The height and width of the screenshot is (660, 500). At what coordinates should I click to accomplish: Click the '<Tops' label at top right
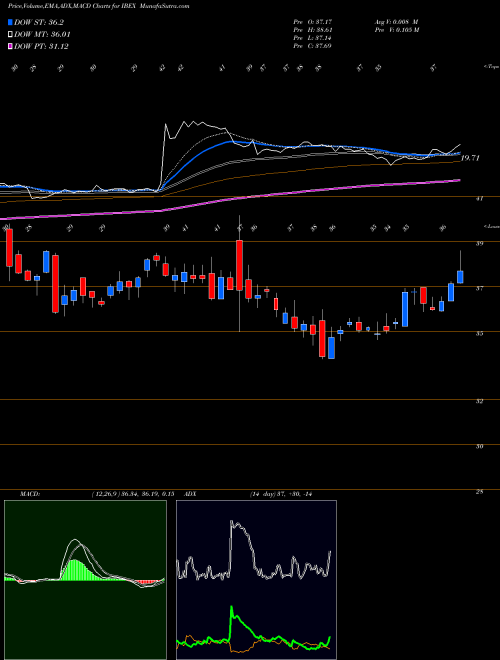coord(491,67)
